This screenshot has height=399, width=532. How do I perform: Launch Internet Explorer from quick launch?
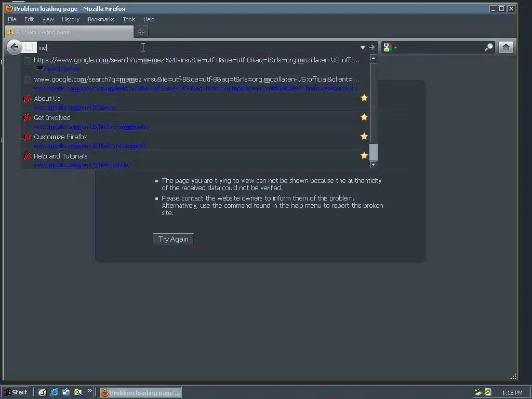(x=54, y=392)
